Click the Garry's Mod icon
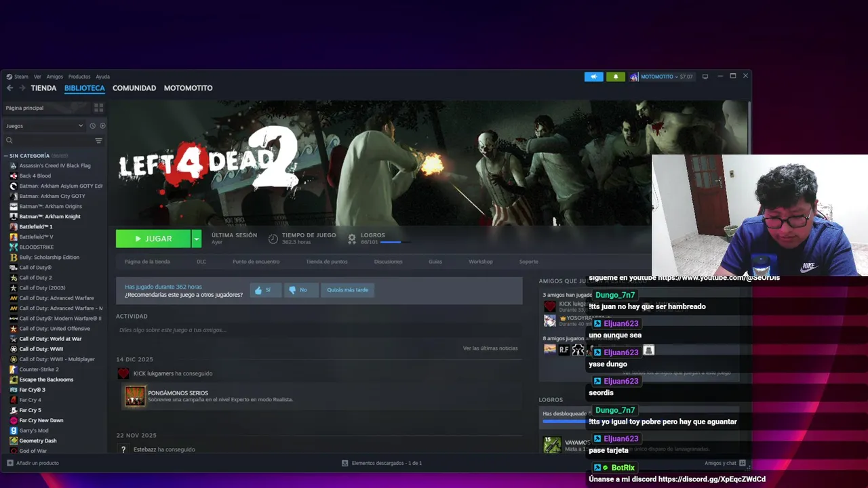868x488 pixels. tap(14, 430)
